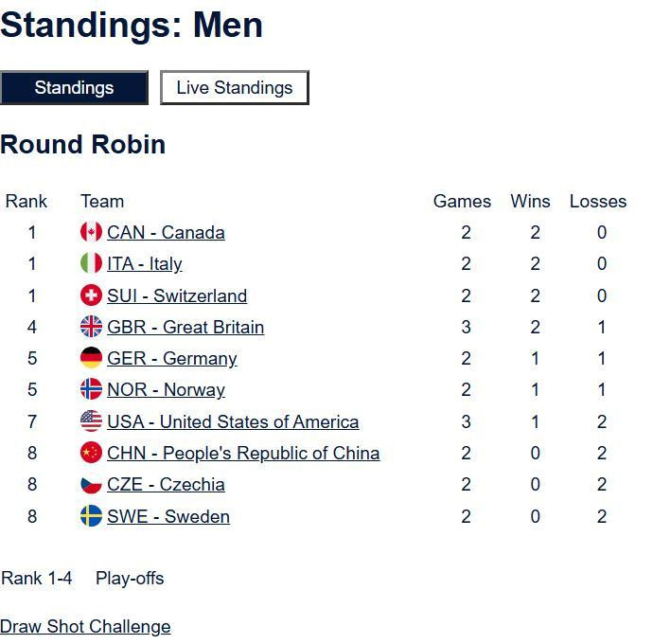Click the United States flag icon
Viewport: 653px width, 644px height.
point(91,421)
